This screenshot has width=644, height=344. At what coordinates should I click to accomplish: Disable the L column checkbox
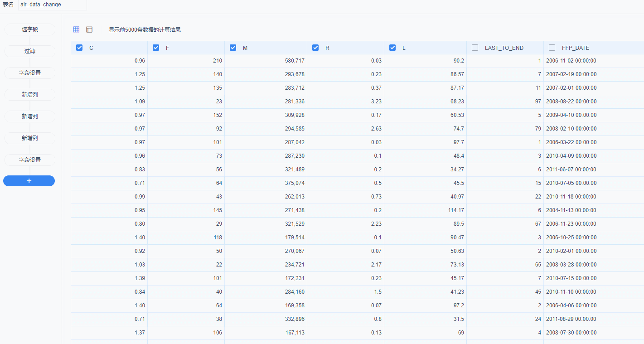(x=392, y=48)
